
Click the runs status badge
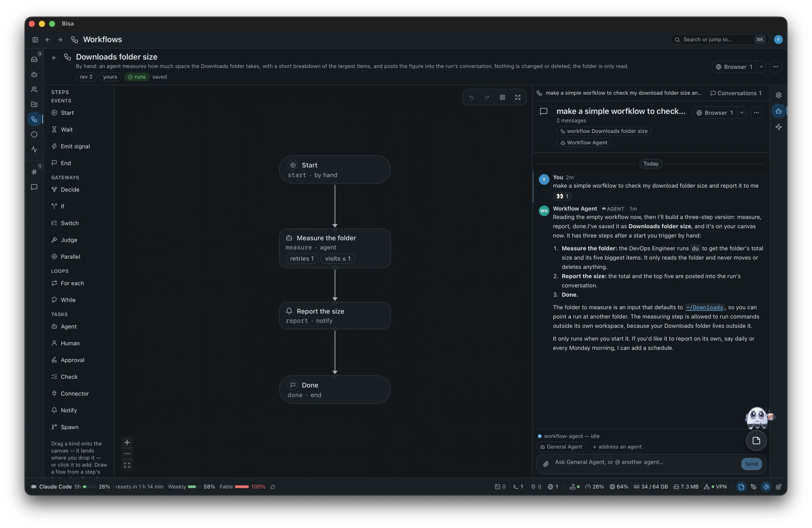[x=137, y=77]
